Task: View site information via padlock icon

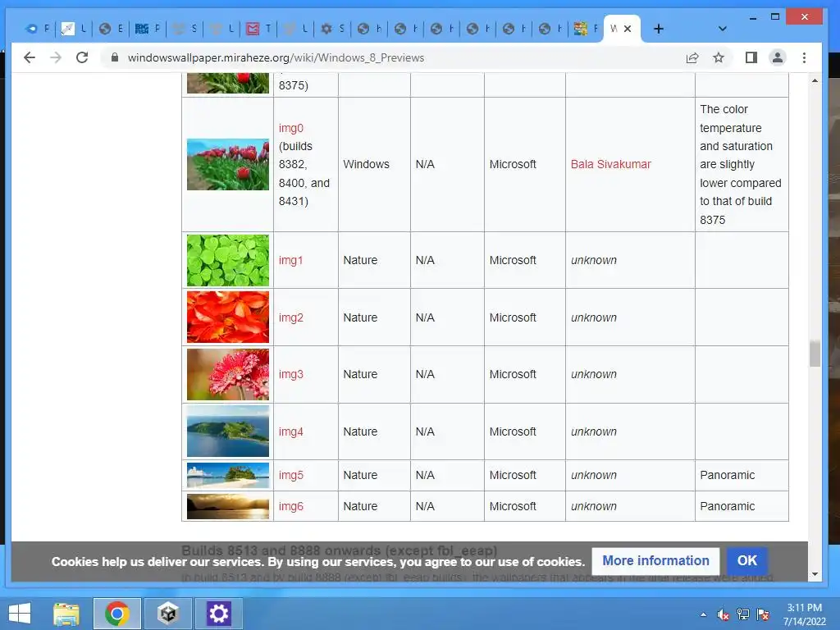Action: [115, 57]
